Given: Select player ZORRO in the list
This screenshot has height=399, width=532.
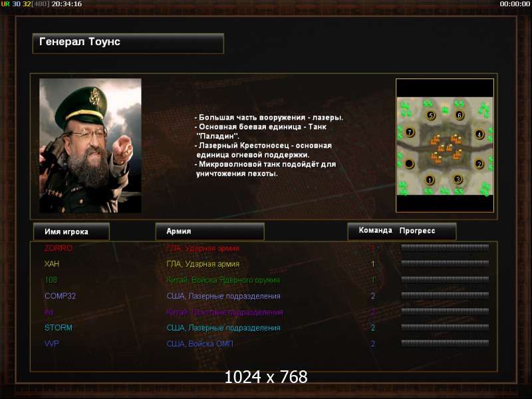Looking at the screenshot, I should 59,248.
